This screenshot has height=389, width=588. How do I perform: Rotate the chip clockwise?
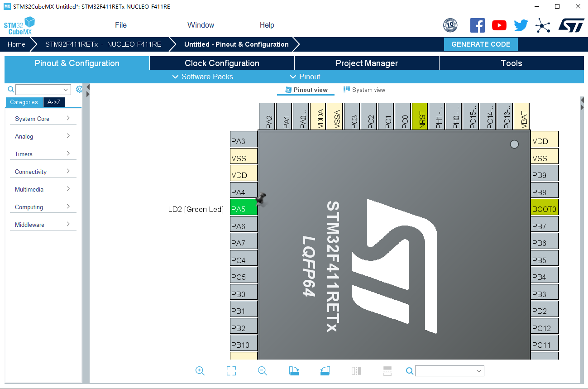[x=294, y=371]
